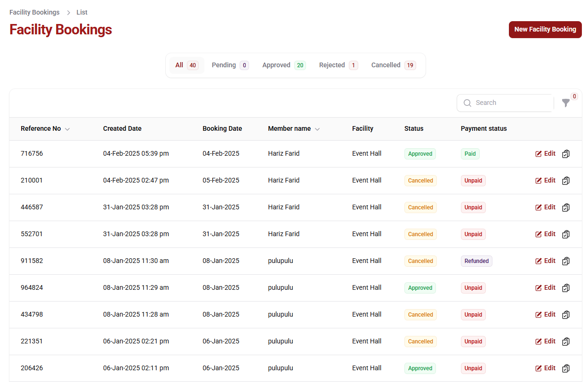The height and width of the screenshot is (382, 588).
Task: Click clipboard icon for booking 221351
Action: point(566,342)
